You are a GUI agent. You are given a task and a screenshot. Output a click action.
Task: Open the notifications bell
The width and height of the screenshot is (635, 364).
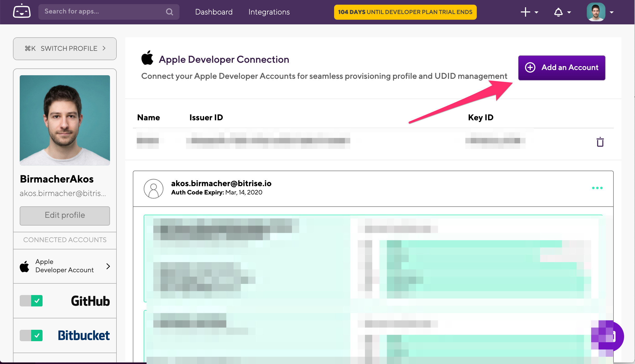[558, 12]
